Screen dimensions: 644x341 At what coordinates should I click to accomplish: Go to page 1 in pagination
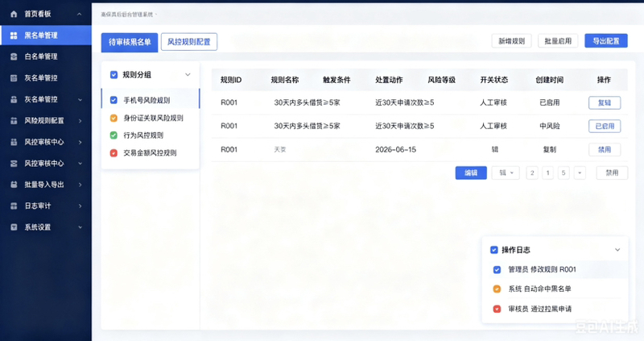[x=547, y=173]
